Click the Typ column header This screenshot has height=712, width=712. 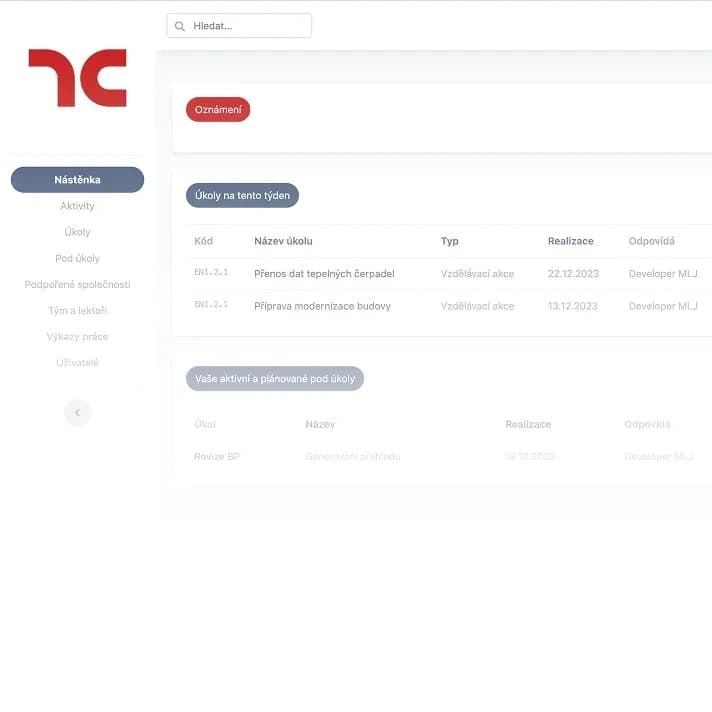click(x=450, y=241)
